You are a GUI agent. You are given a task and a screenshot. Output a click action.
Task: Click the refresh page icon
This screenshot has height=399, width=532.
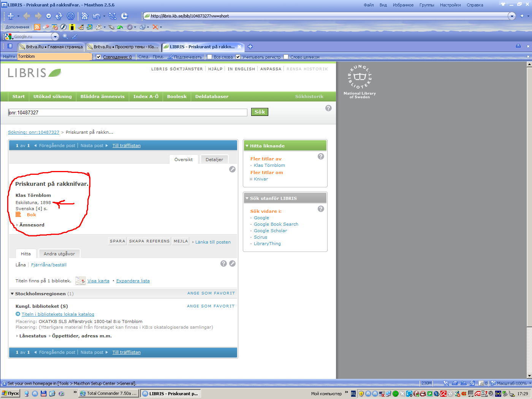59,16
